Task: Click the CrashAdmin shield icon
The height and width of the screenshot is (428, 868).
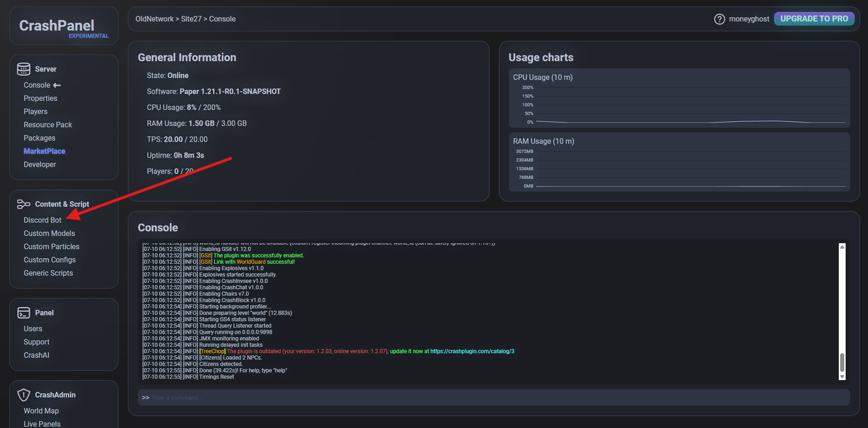Action: pyautogui.click(x=24, y=395)
